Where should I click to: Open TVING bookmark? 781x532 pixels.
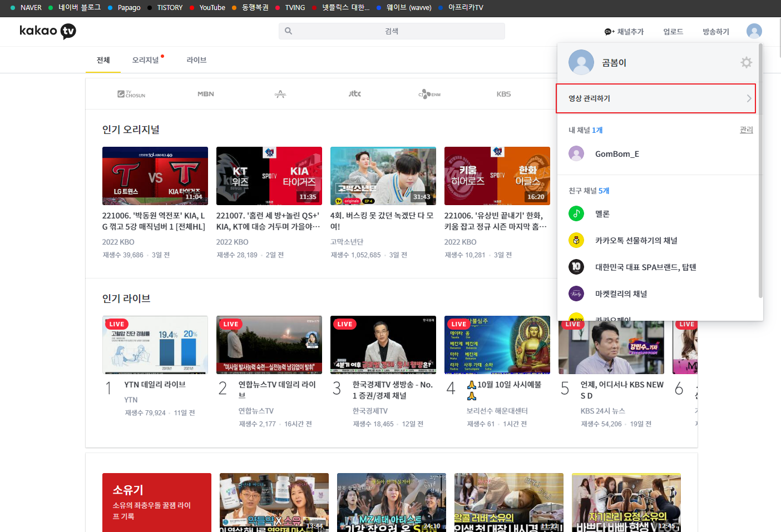coord(290,8)
